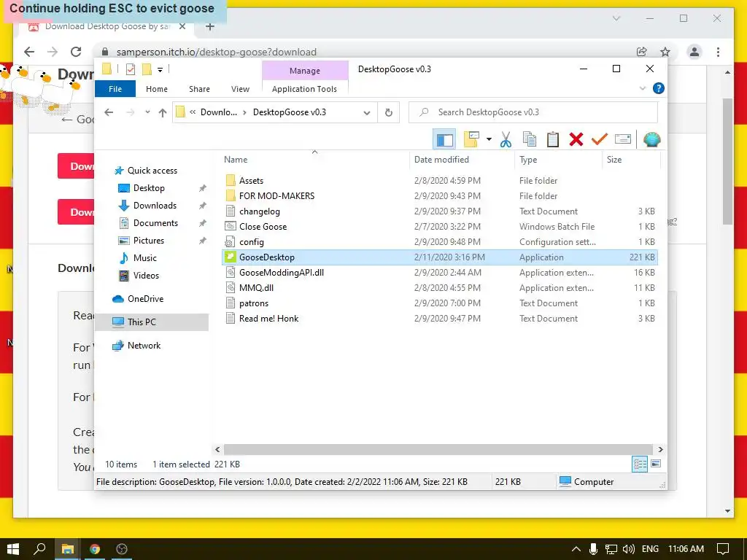Viewport: 747px width, 560px height.
Task: Open the notification center icon
Action: tap(723, 549)
